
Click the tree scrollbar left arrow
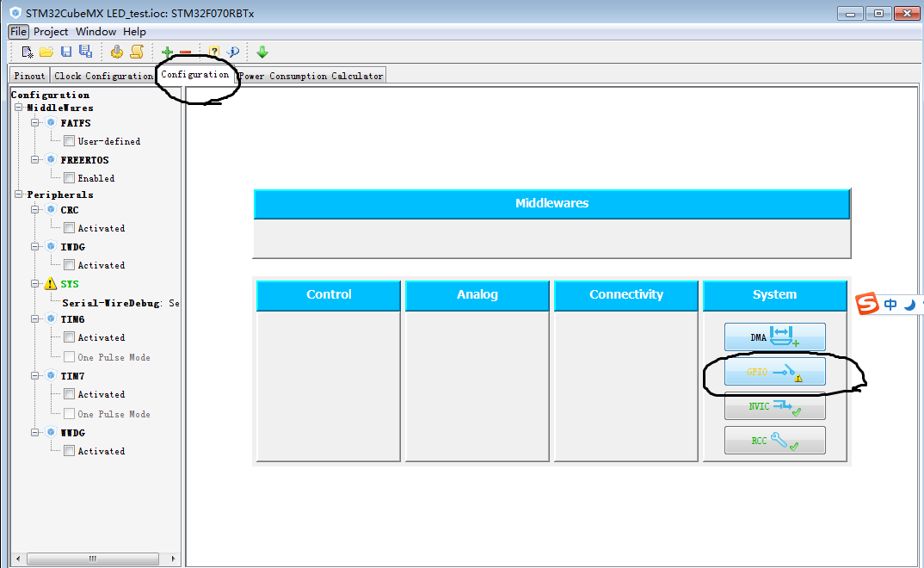tap(18, 558)
